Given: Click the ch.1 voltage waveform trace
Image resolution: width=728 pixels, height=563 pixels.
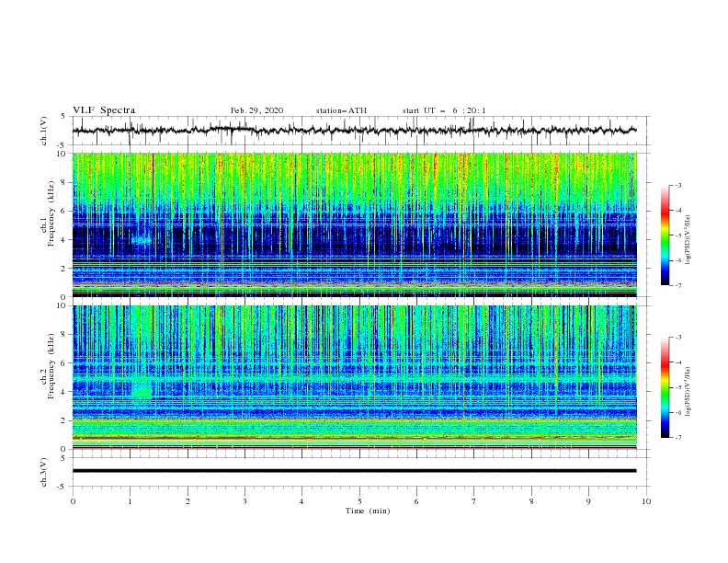Looking at the screenshot, I should pyautogui.click(x=354, y=131).
